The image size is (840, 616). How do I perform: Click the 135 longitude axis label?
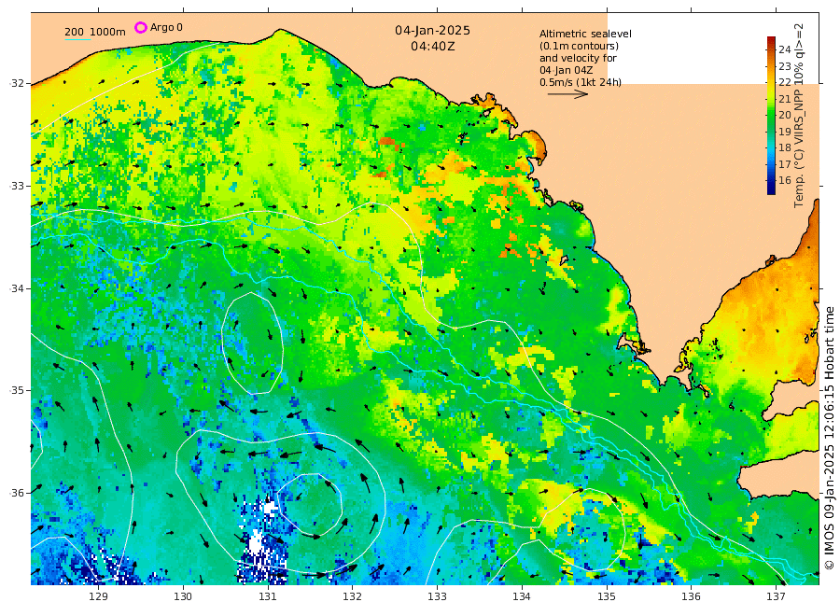pos(607,596)
